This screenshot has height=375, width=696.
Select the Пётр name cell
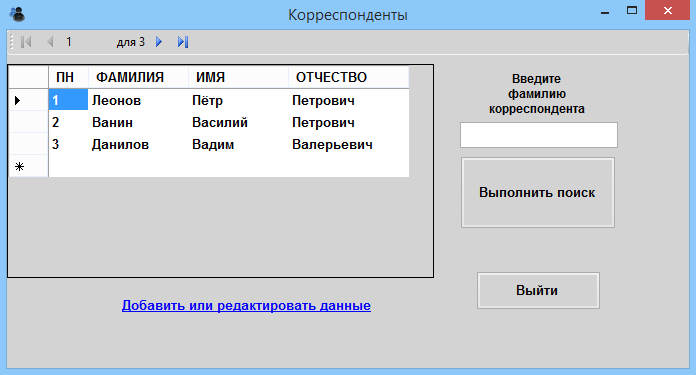238,100
